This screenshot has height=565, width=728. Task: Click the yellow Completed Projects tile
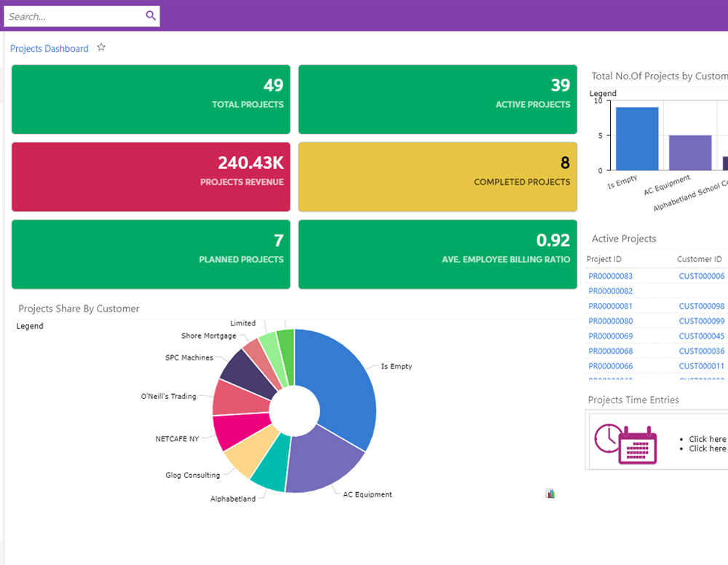click(438, 177)
